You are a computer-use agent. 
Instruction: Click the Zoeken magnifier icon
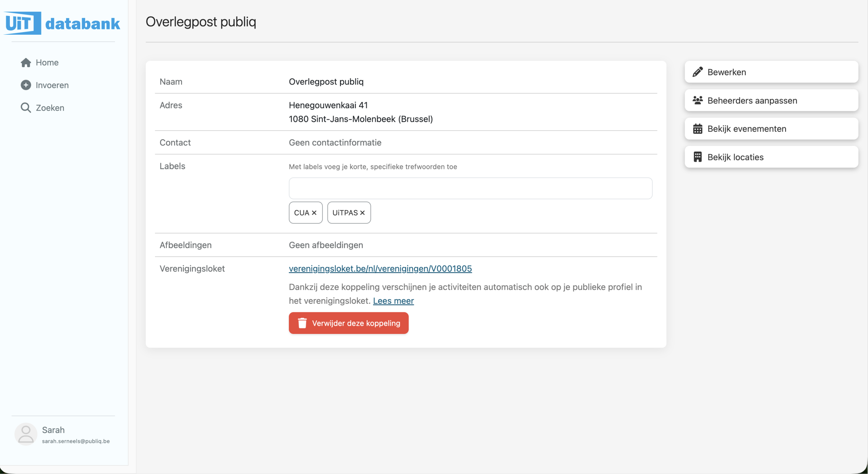point(26,108)
